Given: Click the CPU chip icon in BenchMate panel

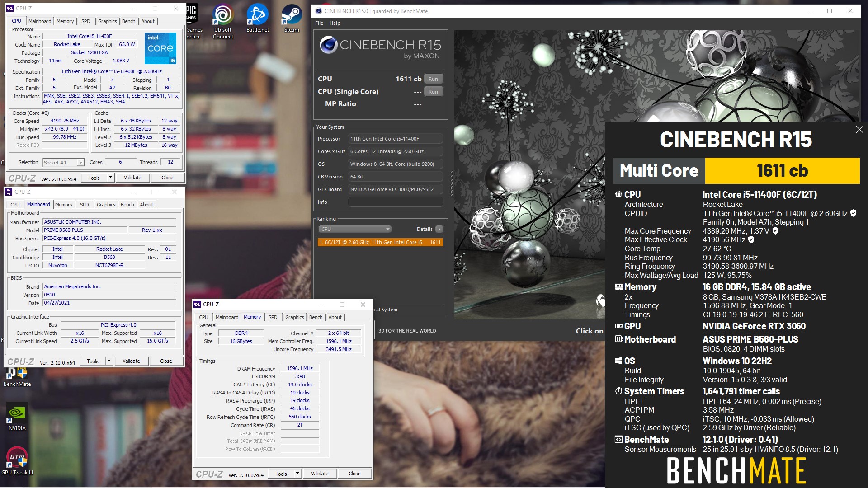Looking at the screenshot, I should (618, 194).
